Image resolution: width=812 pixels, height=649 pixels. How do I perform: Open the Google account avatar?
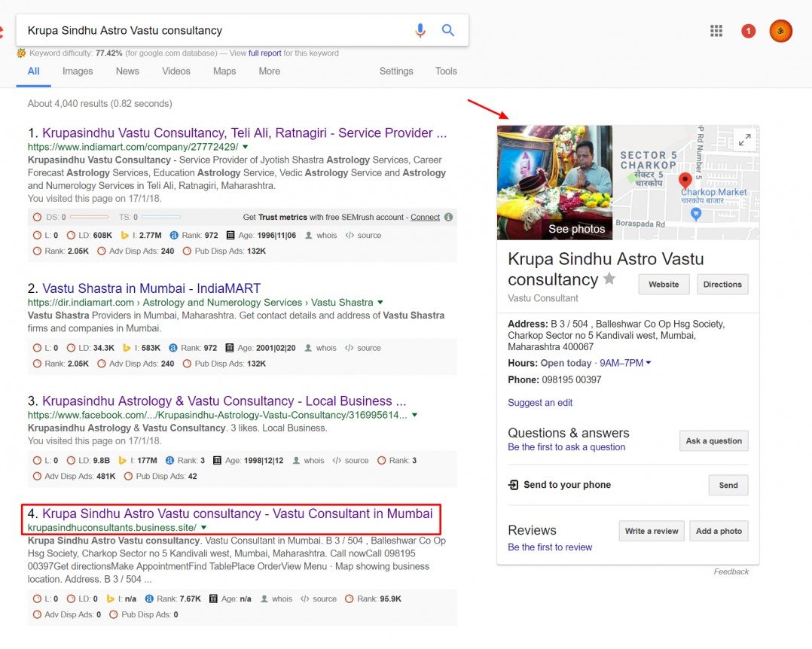pos(780,31)
